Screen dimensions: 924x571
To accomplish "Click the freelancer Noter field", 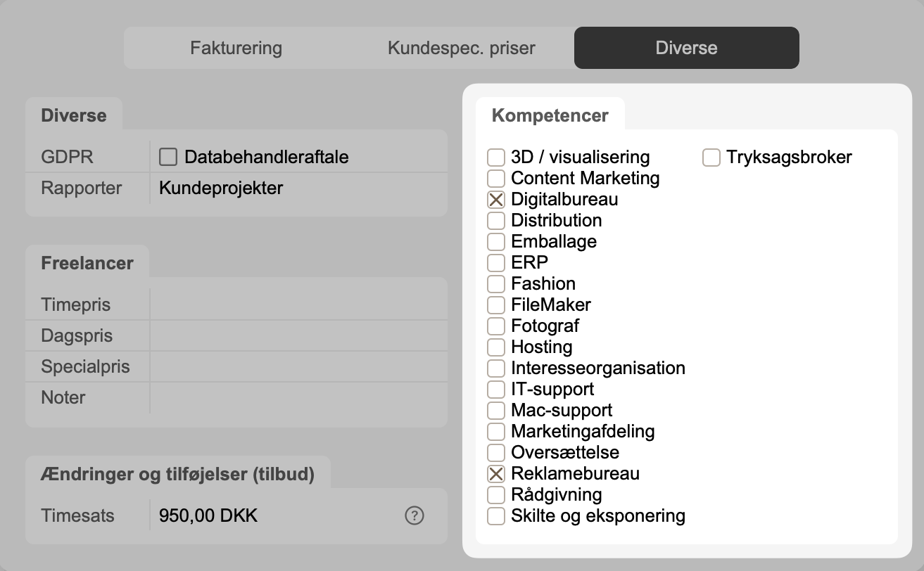I will [298, 398].
